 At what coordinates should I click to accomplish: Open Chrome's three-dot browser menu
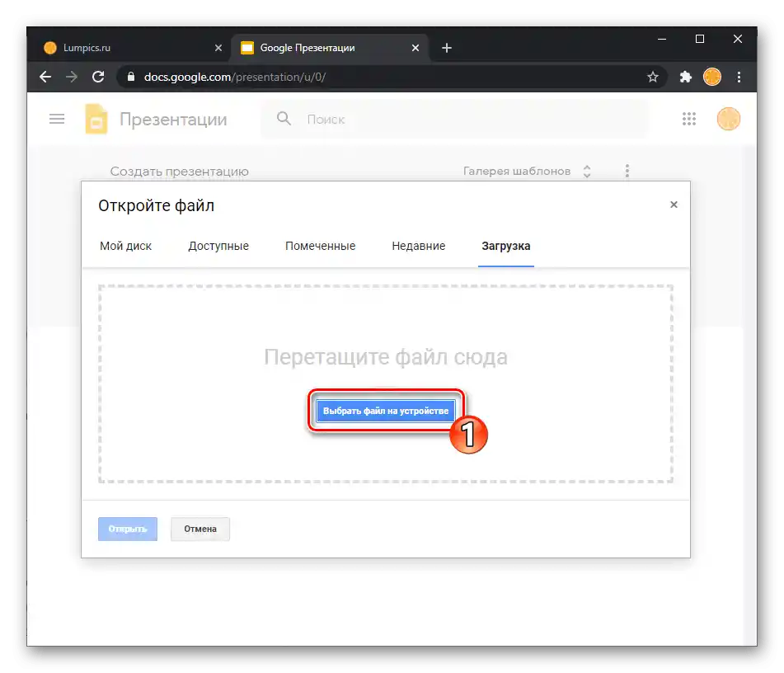pos(739,76)
